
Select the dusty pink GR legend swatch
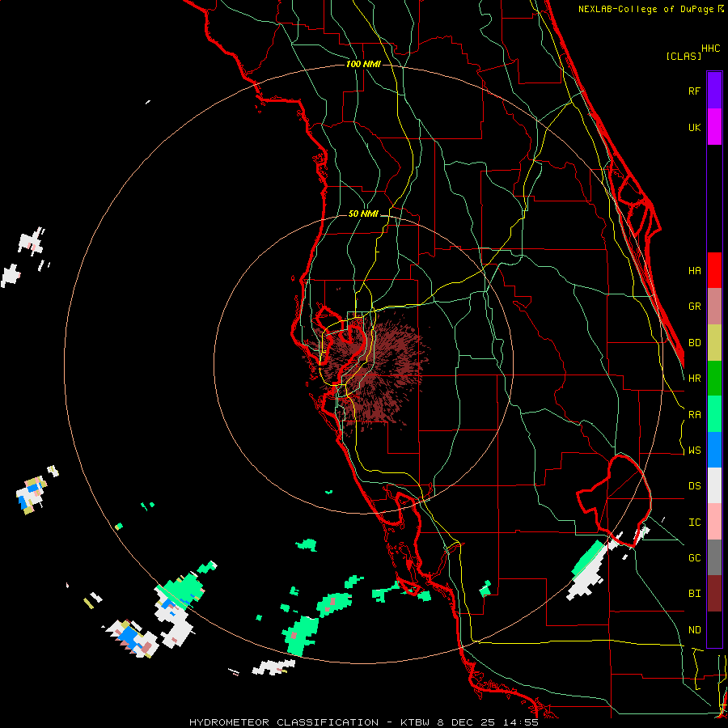714,307
